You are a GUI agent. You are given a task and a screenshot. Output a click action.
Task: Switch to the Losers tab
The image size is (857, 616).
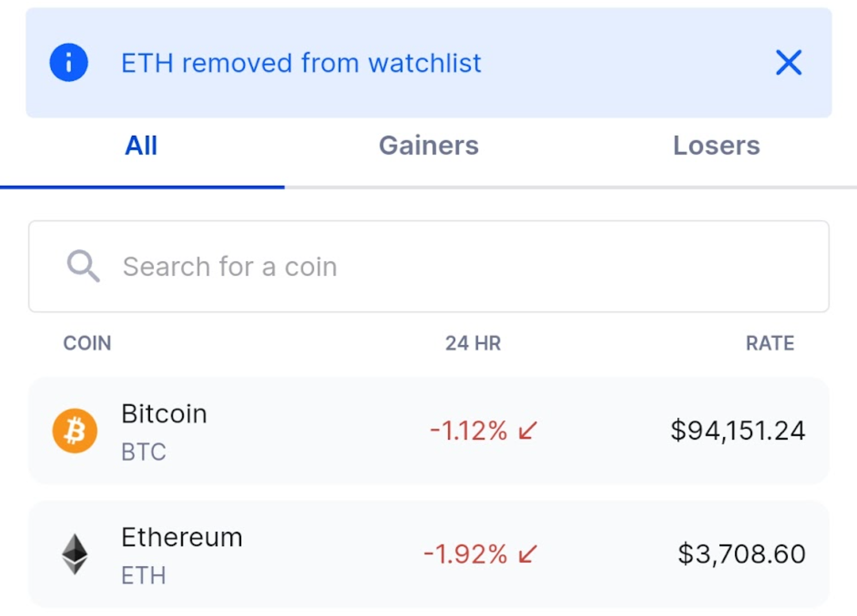pos(717,146)
